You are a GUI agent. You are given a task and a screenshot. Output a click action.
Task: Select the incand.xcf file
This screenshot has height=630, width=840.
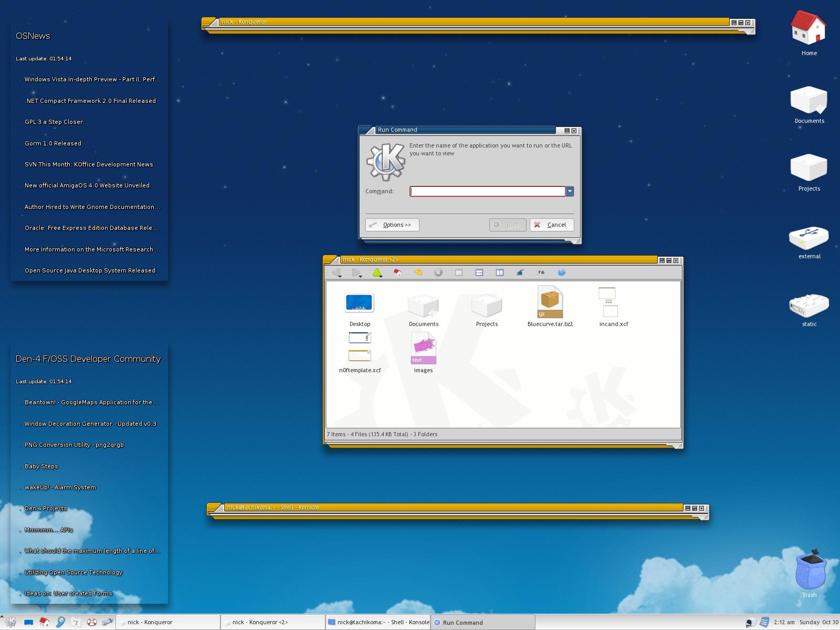tap(613, 307)
